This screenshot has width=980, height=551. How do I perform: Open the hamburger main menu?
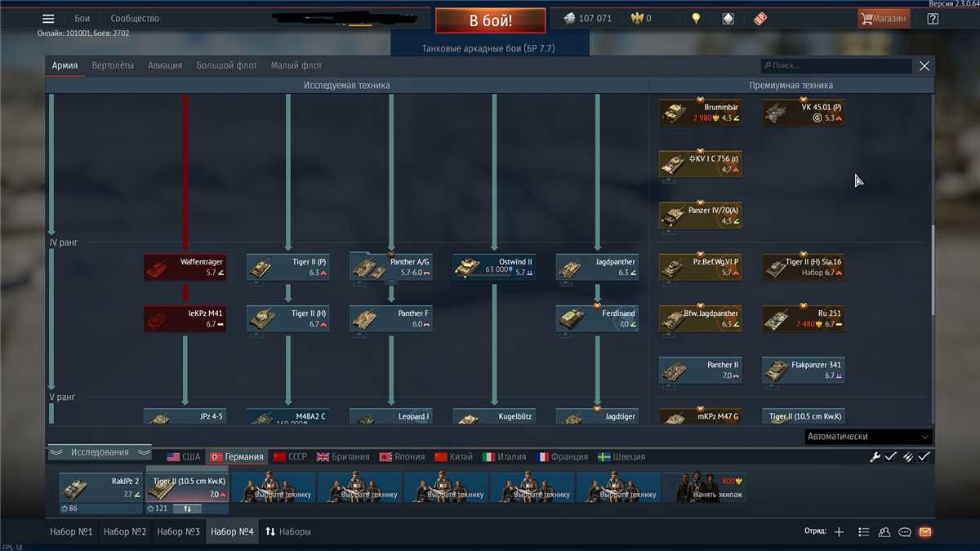48,19
